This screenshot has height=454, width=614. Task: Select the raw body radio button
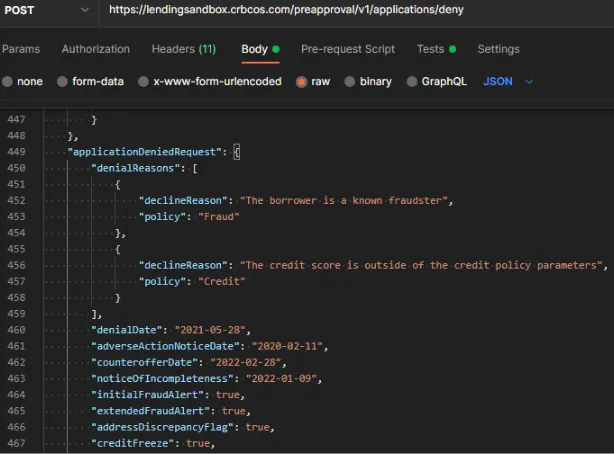pos(302,81)
